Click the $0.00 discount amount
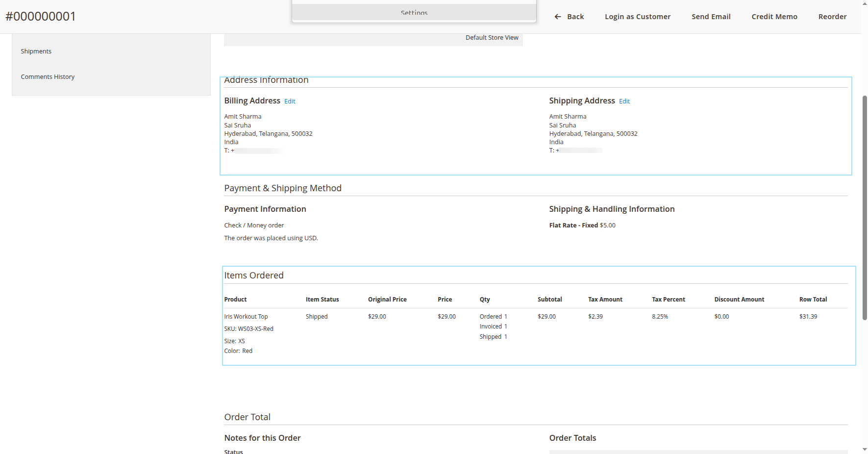 721,317
